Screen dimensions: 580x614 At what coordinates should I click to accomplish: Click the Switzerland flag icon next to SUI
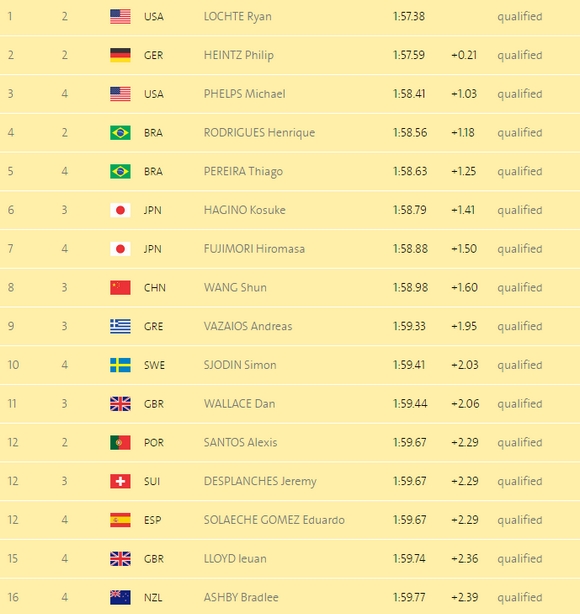[x=120, y=481]
